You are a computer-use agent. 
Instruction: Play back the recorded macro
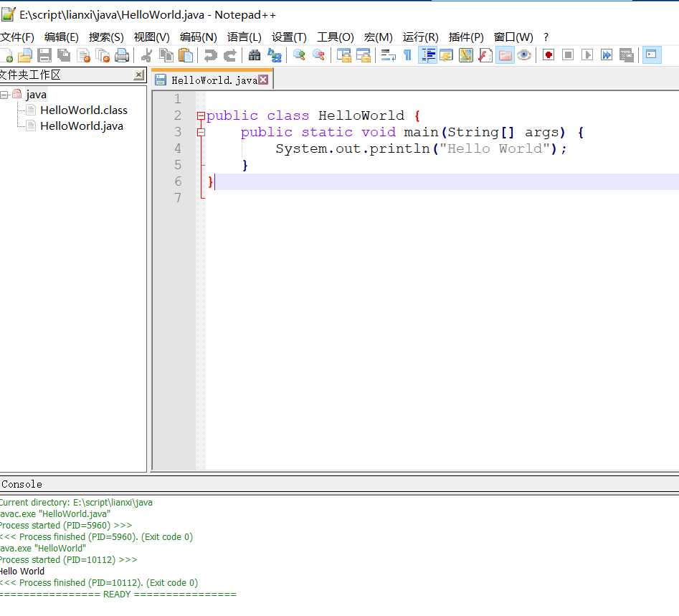(587, 55)
